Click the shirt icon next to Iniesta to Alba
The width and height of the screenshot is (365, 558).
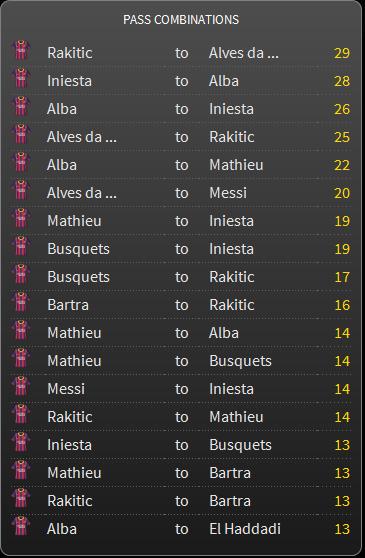21,78
